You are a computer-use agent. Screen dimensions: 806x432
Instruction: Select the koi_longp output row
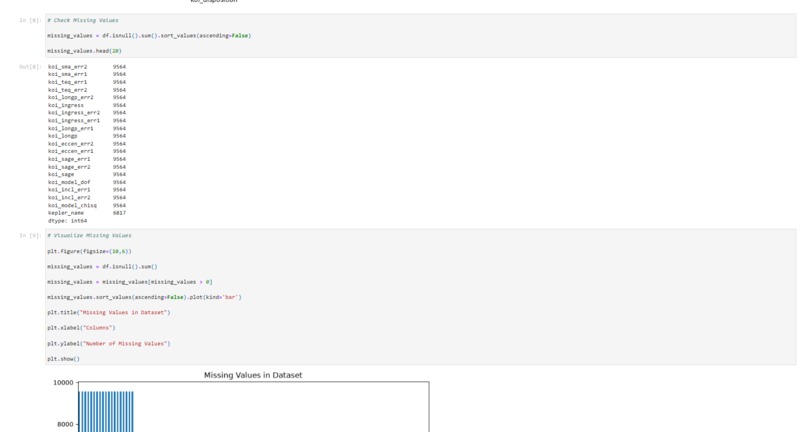pos(87,136)
